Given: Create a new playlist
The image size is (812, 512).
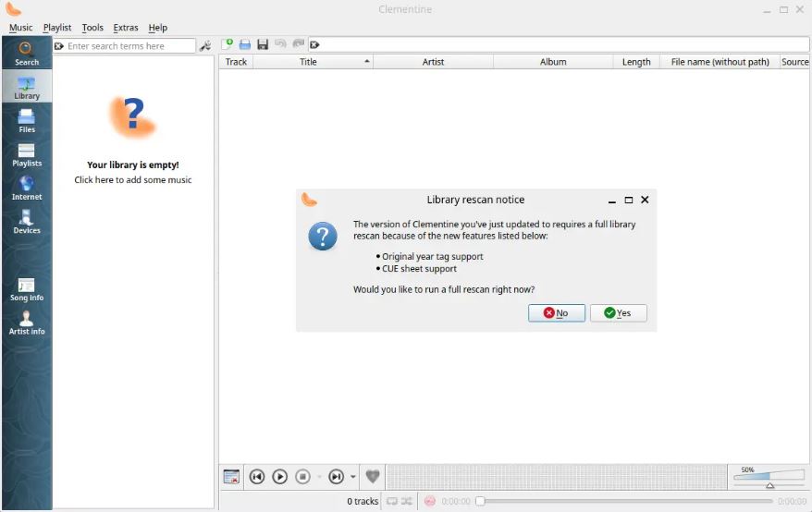Looking at the screenshot, I should click(x=227, y=44).
